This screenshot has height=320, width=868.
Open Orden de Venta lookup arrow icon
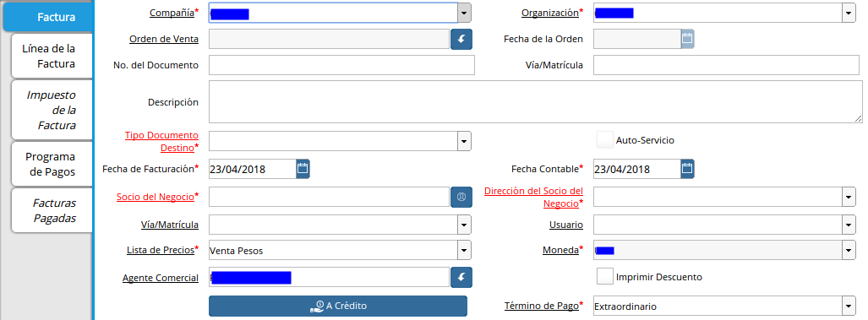click(x=461, y=39)
